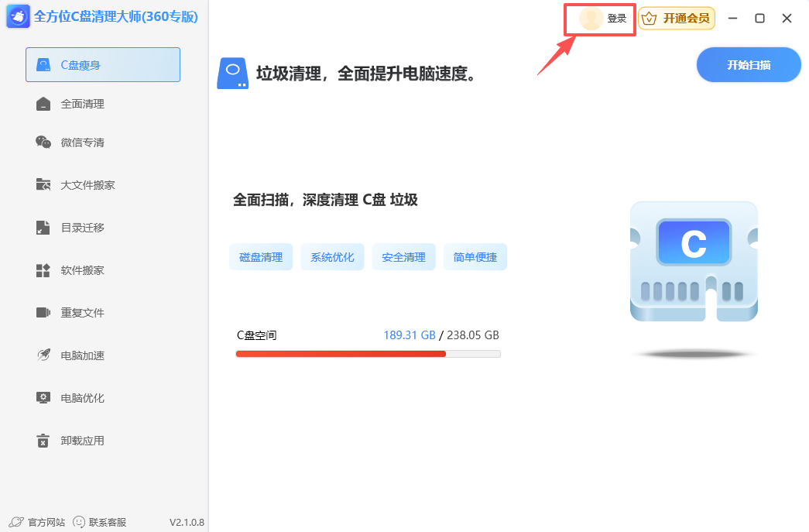Click 登录 to sign in
Viewport: 809px width, 532px height.
pyautogui.click(x=616, y=19)
